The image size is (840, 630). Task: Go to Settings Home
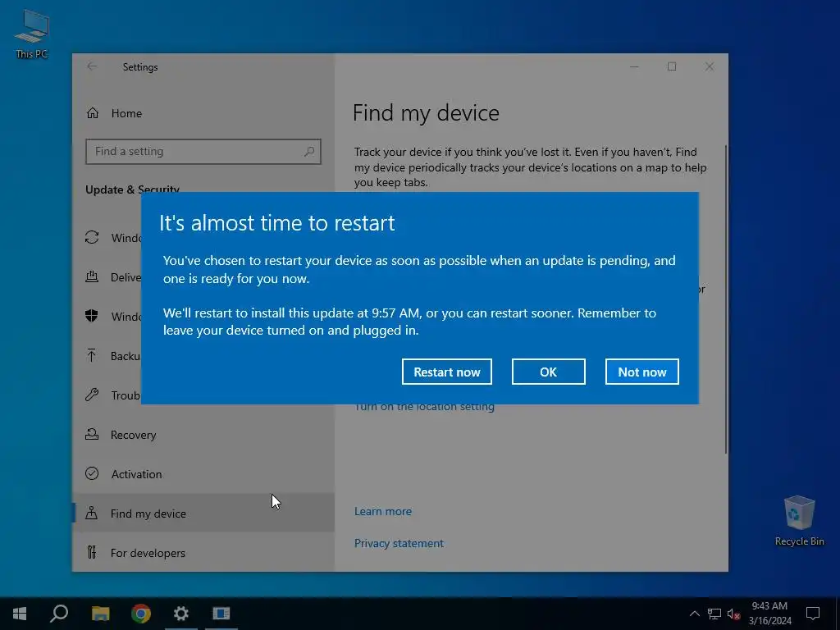[x=126, y=113]
